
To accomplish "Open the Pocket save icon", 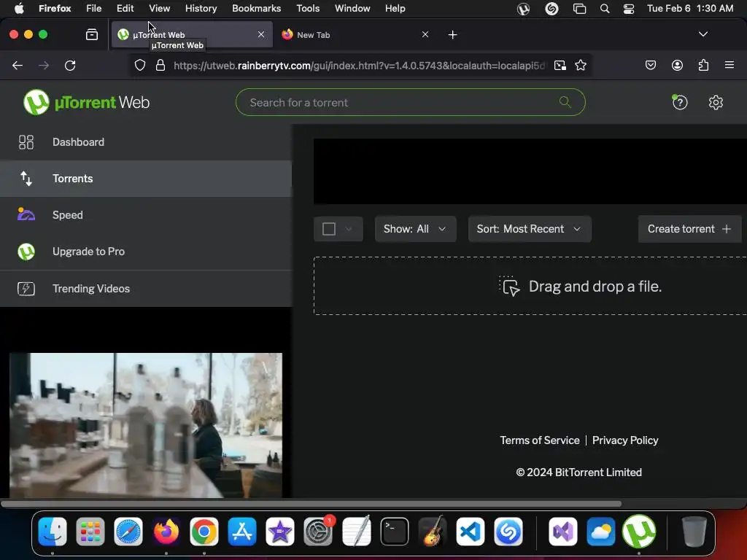I will click(x=651, y=65).
